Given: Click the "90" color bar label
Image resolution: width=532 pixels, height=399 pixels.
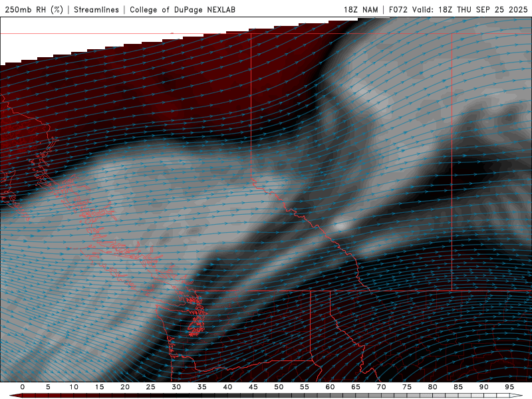Looking at the screenshot, I should [483, 387].
